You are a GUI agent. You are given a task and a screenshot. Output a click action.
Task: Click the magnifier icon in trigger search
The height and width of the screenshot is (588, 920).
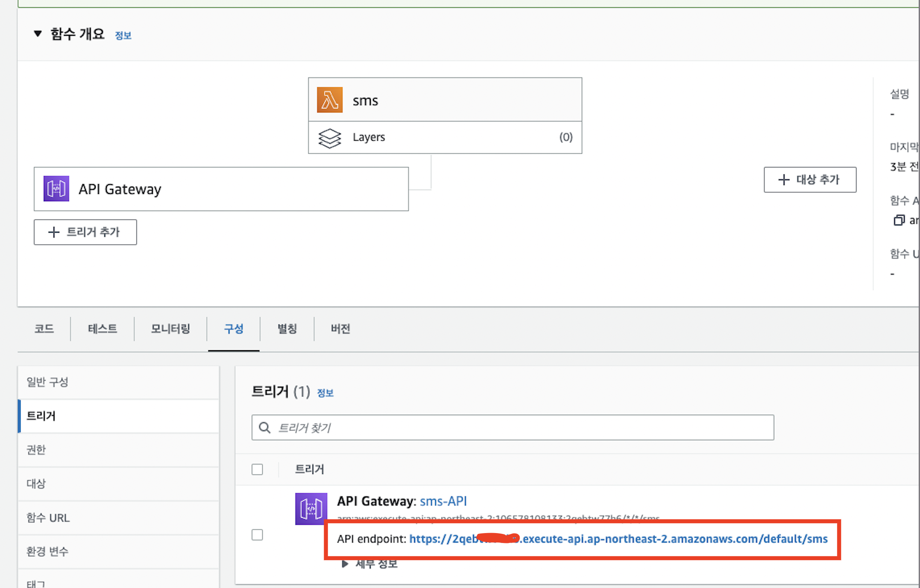tap(265, 428)
